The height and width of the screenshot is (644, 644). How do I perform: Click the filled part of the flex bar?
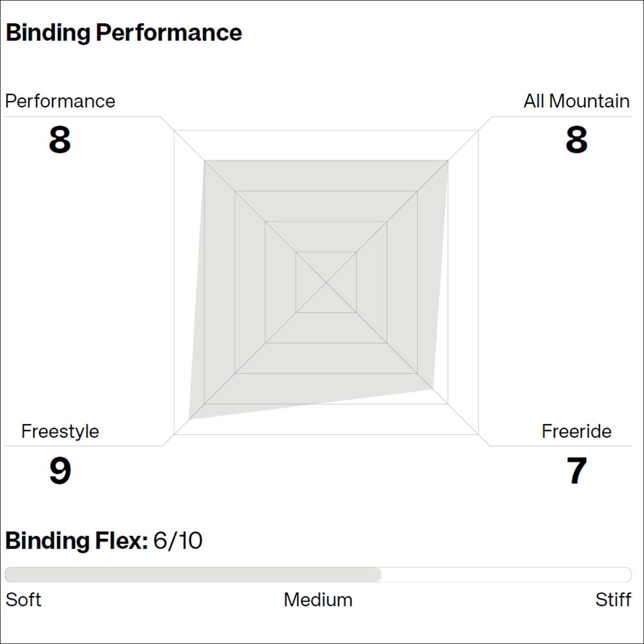click(193, 575)
